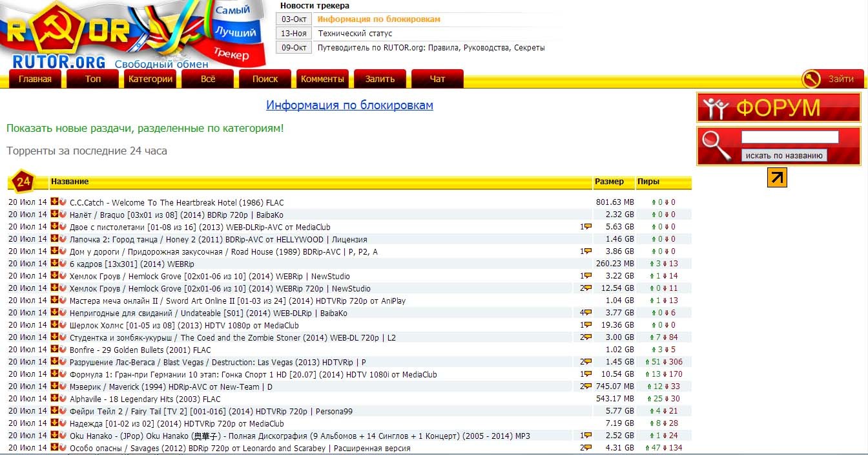Screen dimensions: 868x455
Task: Download torrent file for C.C.Catch FLAC row
Action: (x=55, y=202)
